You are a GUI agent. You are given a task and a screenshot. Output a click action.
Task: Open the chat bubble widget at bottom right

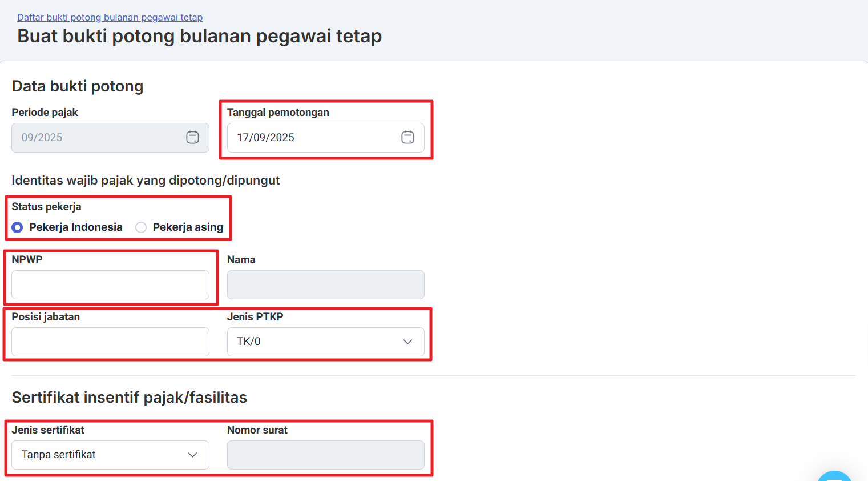click(834, 476)
